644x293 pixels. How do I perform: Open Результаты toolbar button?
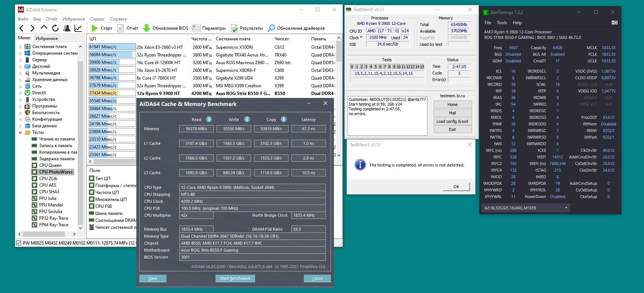(x=247, y=28)
